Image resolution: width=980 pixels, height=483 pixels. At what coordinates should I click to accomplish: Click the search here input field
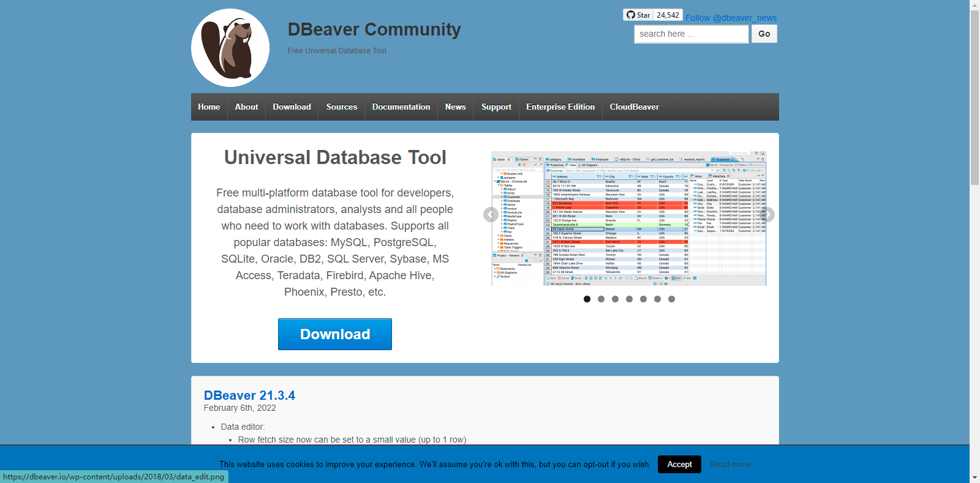692,34
